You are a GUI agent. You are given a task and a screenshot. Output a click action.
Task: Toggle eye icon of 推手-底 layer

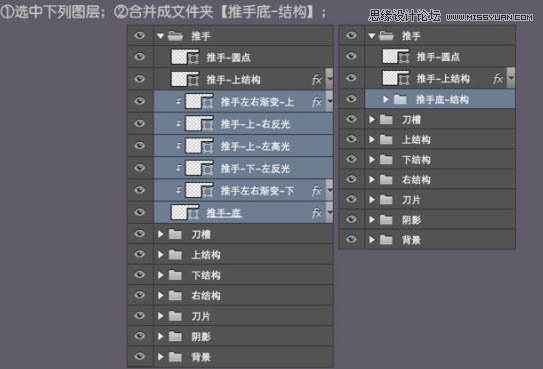click(140, 212)
